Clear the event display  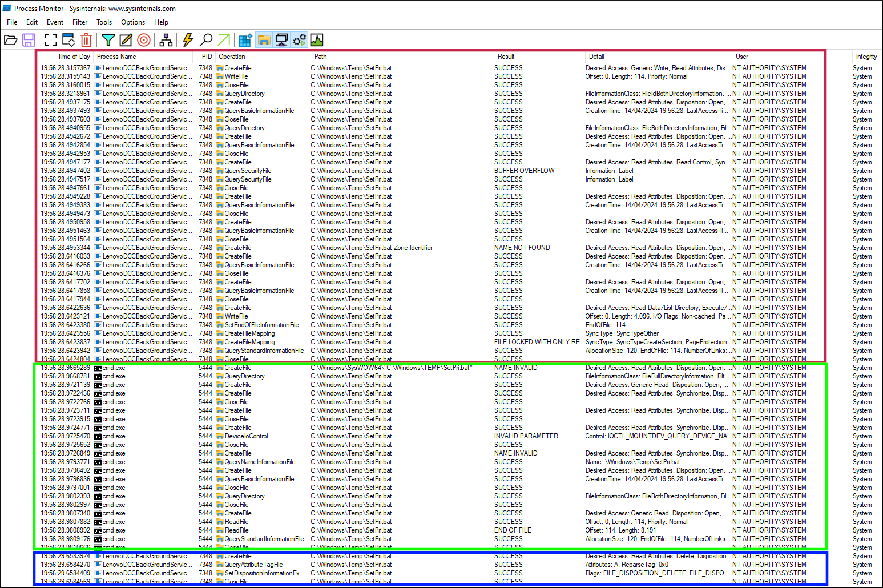point(86,40)
